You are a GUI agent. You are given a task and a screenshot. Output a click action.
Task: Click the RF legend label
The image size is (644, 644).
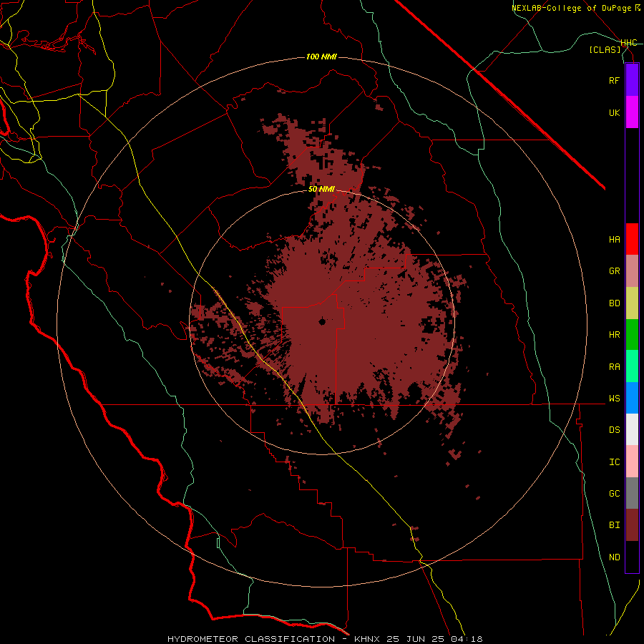(x=614, y=80)
